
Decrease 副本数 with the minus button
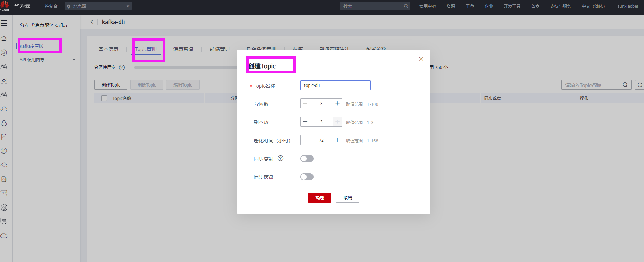(x=305, y=122)
